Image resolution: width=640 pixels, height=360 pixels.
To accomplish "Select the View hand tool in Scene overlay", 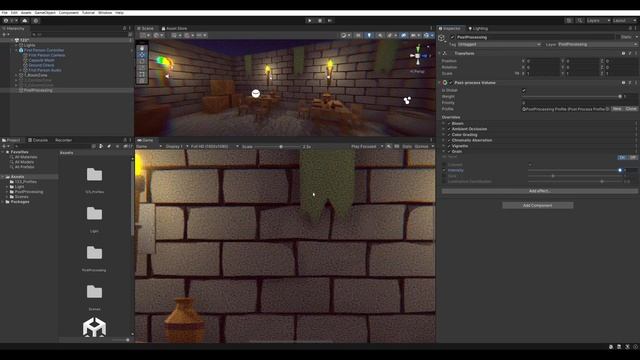I will click(142, 48).
